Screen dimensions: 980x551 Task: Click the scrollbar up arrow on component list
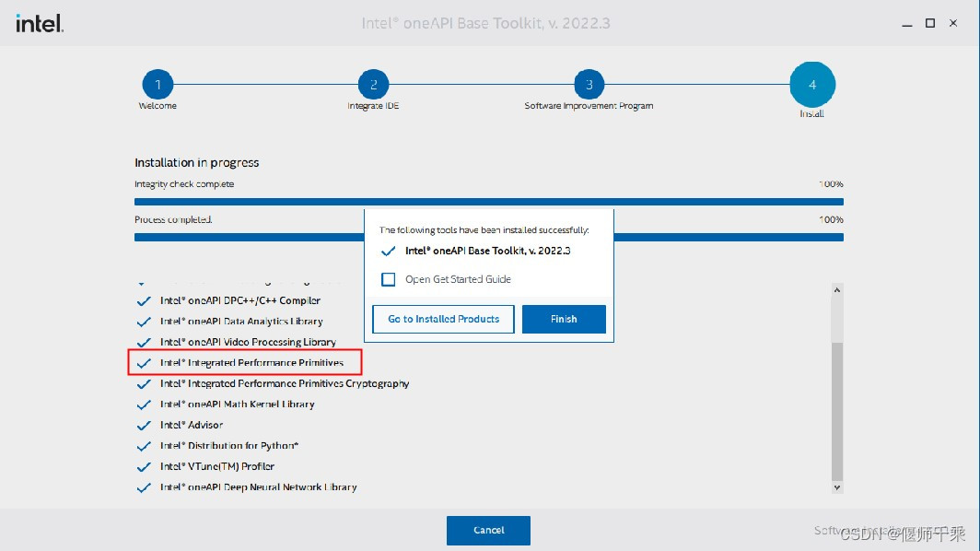pos(836,288)
